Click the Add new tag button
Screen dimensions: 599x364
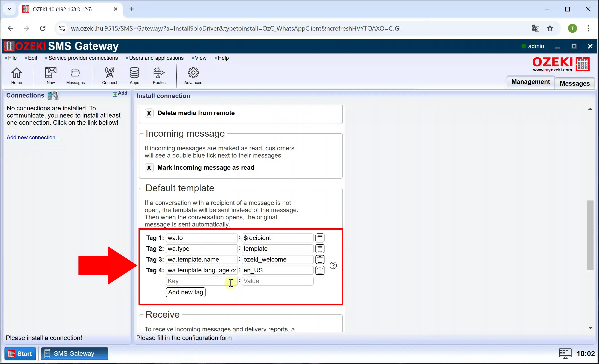pyautogui.click(x=186, y=292)
